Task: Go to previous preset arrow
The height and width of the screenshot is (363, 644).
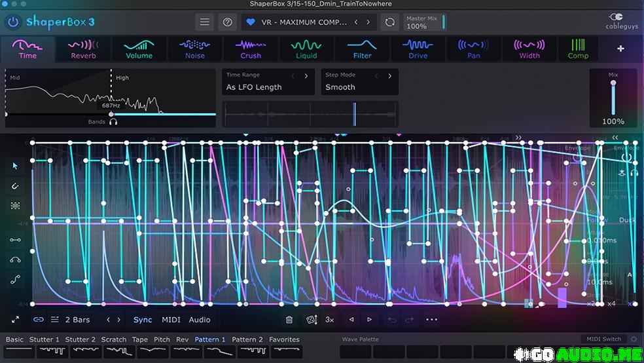Action: (356, 22)
